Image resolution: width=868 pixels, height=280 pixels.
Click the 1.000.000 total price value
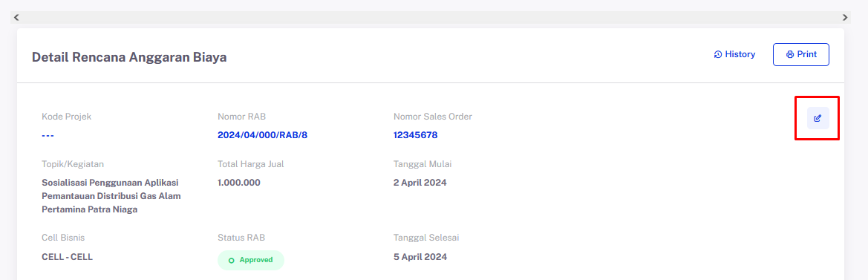(239, 183)
